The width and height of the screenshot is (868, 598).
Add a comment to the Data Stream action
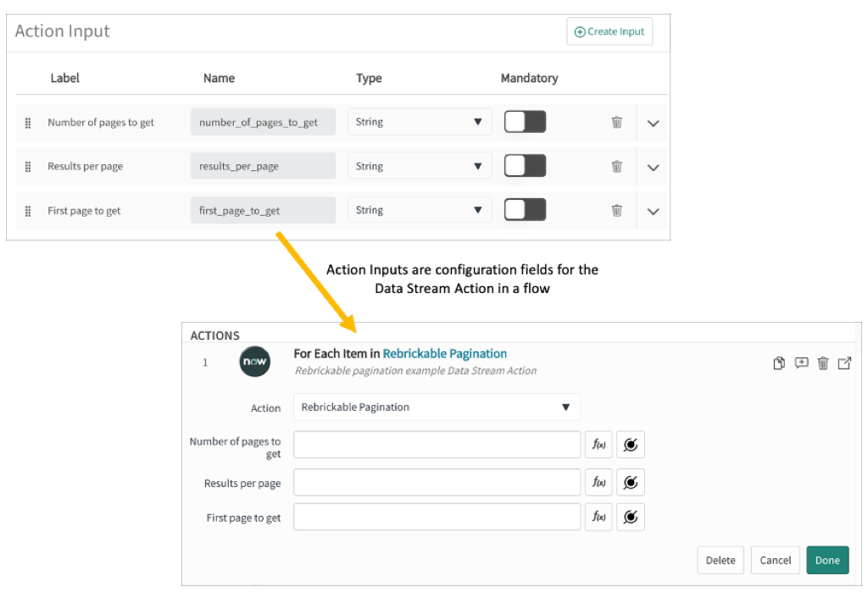pyautogui.click(x=801, y=363)
